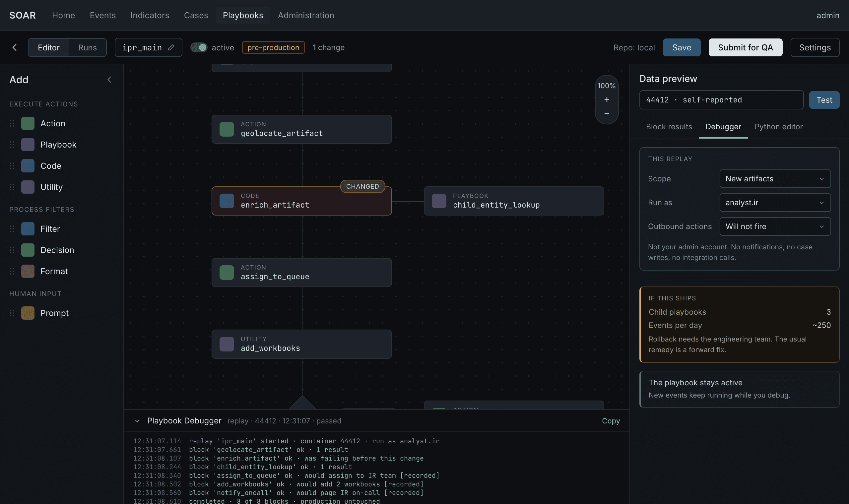Open the Outbound actions dropdown

coord(775,226)
